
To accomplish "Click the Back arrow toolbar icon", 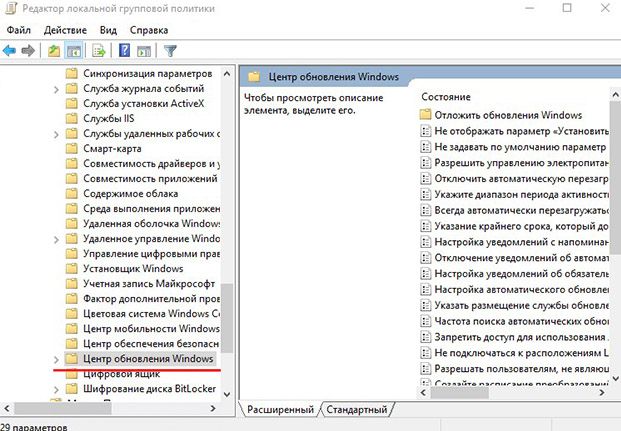I will [9, 51].
